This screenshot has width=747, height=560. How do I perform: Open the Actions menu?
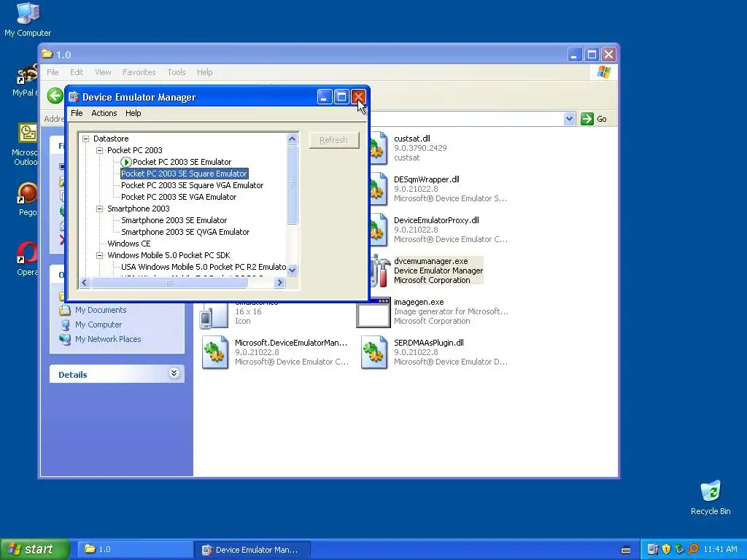(104, 113)
